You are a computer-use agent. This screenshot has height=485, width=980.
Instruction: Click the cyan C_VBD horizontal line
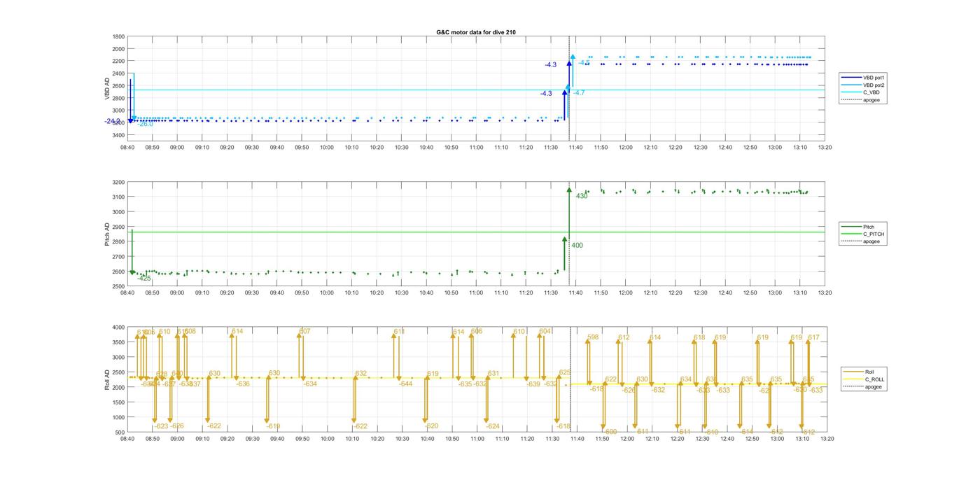[x=476, y=90]
